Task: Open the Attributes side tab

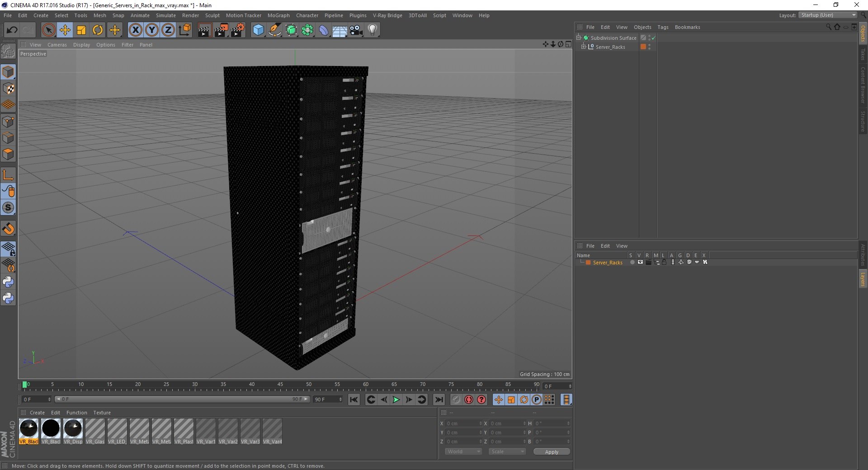Action: pos(863,254)
